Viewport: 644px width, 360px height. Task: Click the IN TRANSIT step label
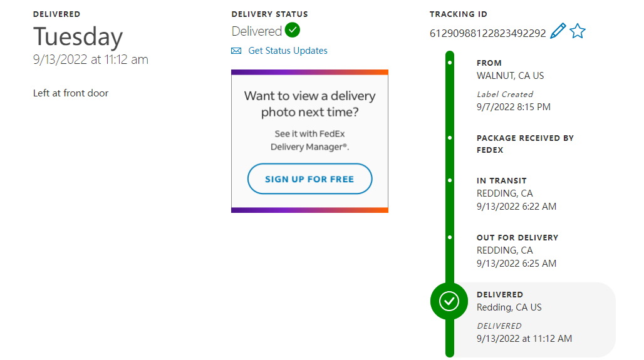click(501, 181)
